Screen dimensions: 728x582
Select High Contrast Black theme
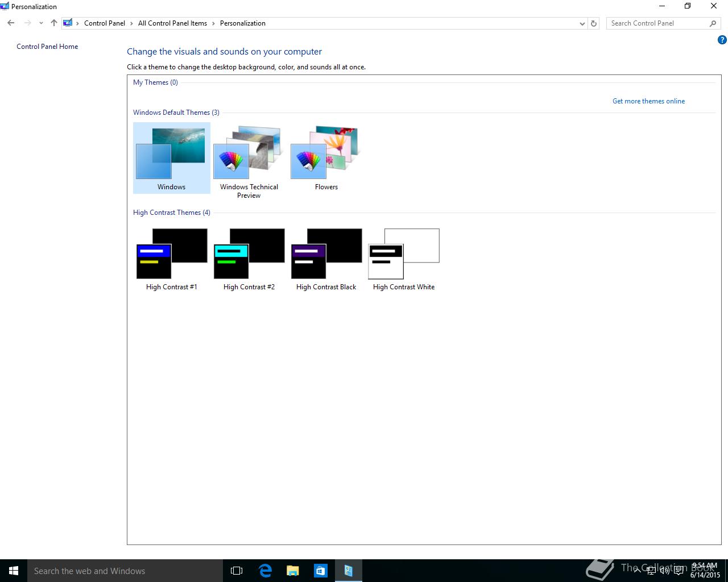coord(326,259)
